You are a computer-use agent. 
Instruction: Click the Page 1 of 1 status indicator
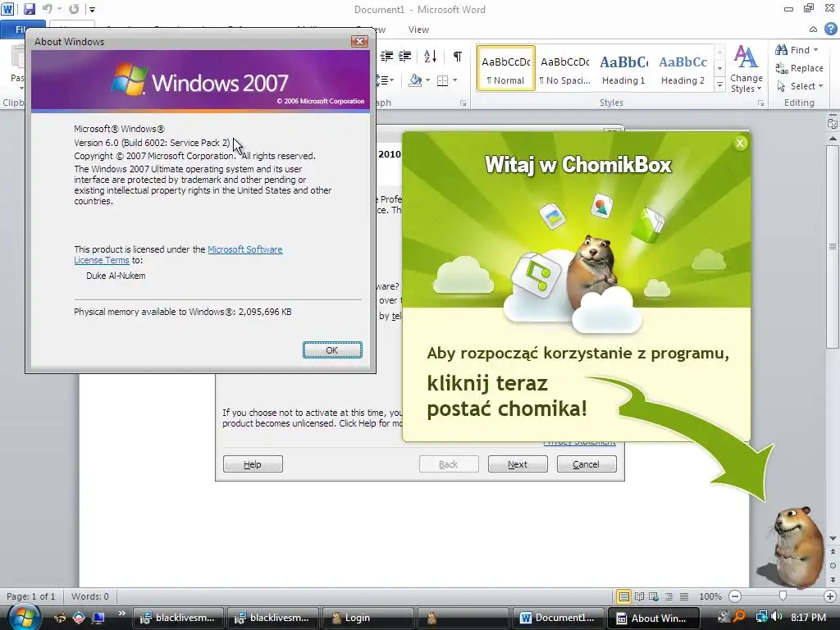tap(30, 596)
